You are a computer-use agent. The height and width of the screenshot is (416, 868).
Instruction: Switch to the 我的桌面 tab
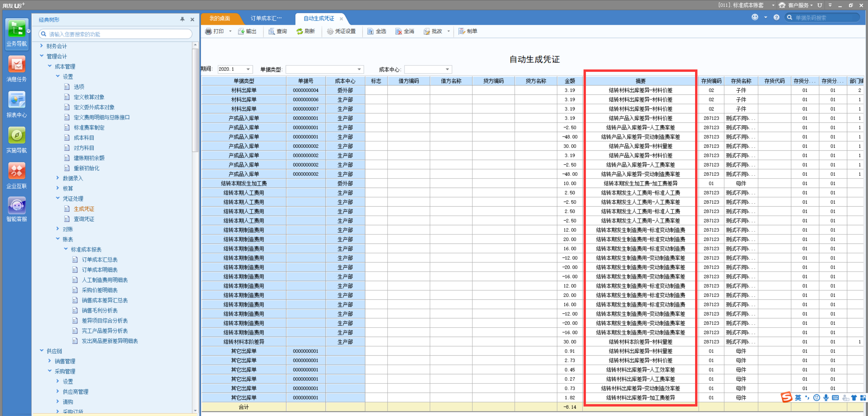220,19
